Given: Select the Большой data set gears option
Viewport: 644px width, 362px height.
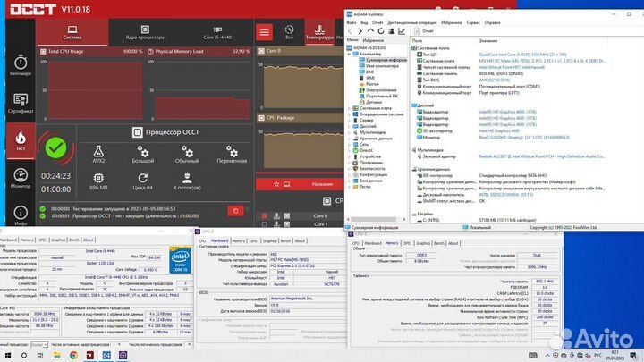Looking at the screenshot, I should 143,155.
